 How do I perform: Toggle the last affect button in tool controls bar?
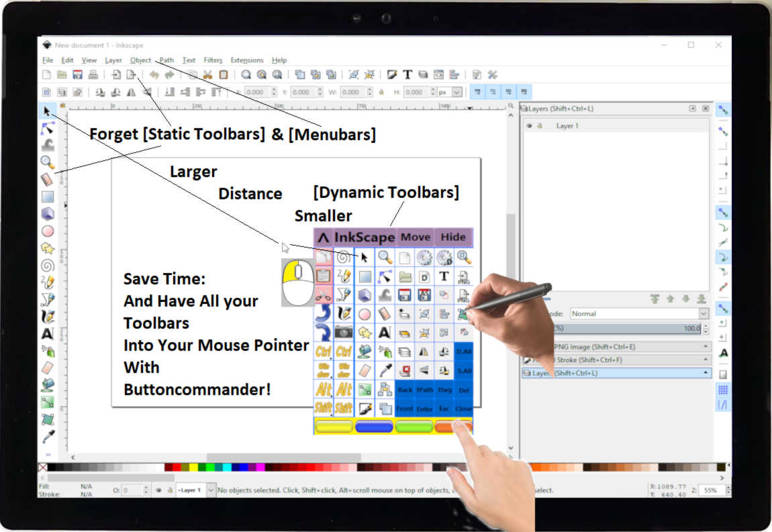click(524, 92)
